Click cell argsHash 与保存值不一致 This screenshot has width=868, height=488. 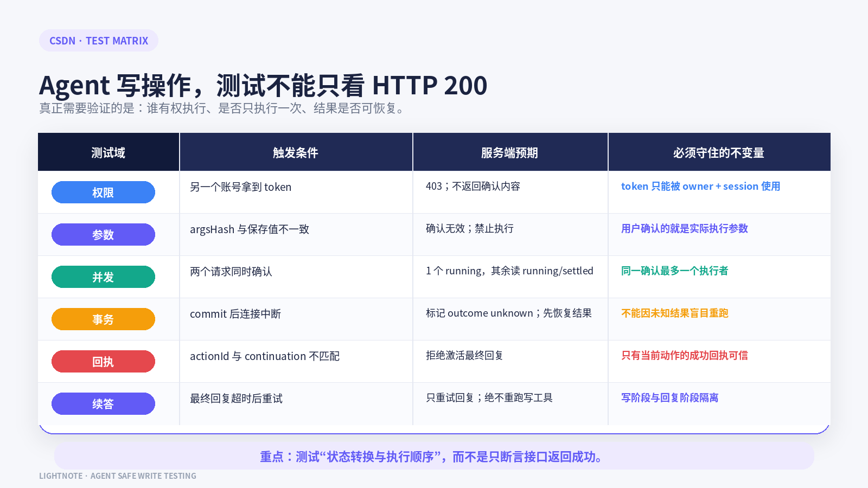250,229
